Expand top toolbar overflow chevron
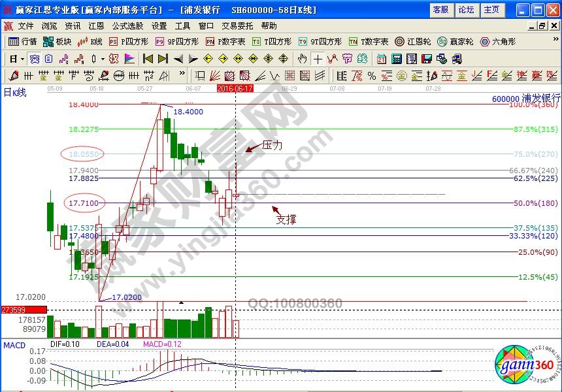Image resolution: width=562 pixels, height=392 pixels. (x=556, y=39)
